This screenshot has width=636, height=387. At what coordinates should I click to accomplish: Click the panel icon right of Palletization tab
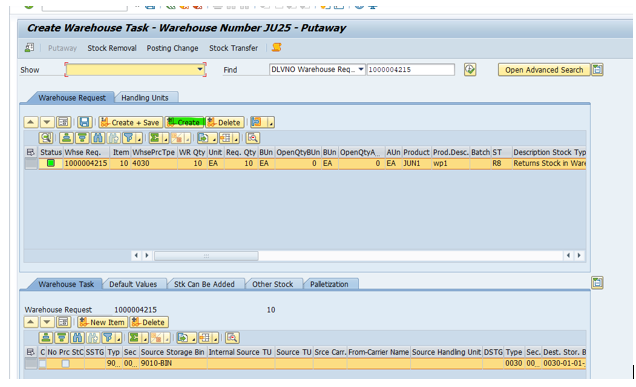click(597, 283)
